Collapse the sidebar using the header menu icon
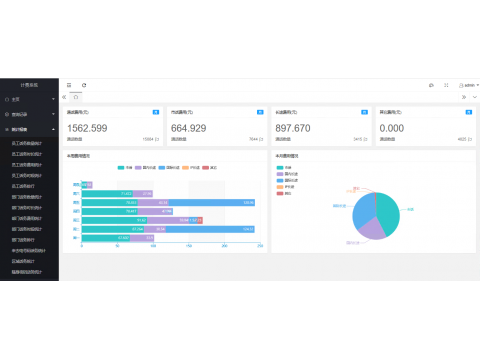This screenshot has height=360, width=480. click(69, 85)
